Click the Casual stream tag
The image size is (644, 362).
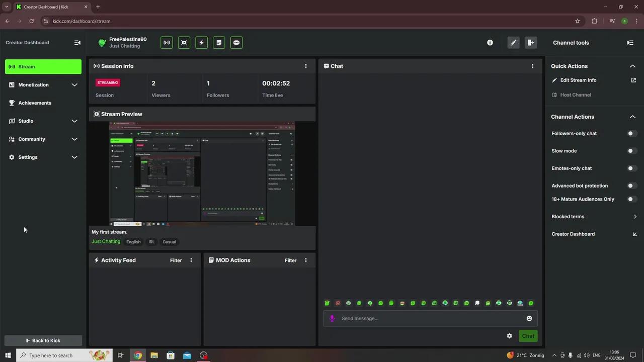[x=169, y=242]
